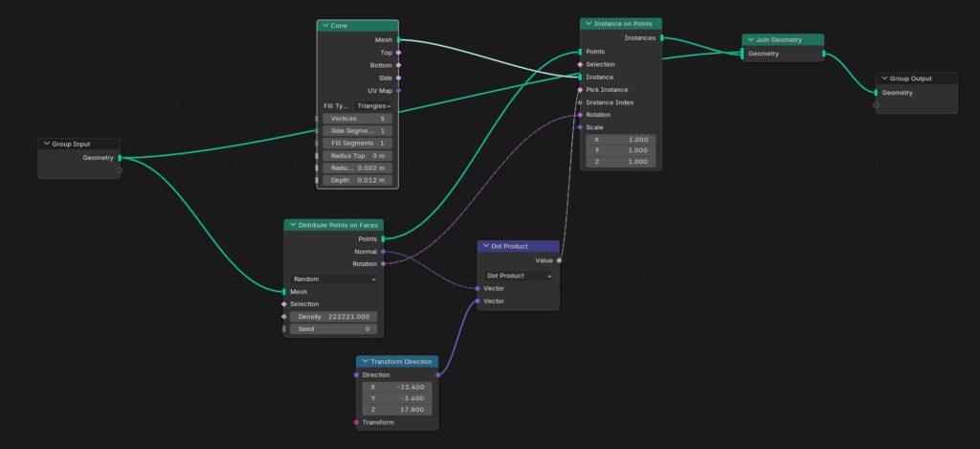
Task: Click the Direction Y -3.400 field
Action: coord(397,398)
